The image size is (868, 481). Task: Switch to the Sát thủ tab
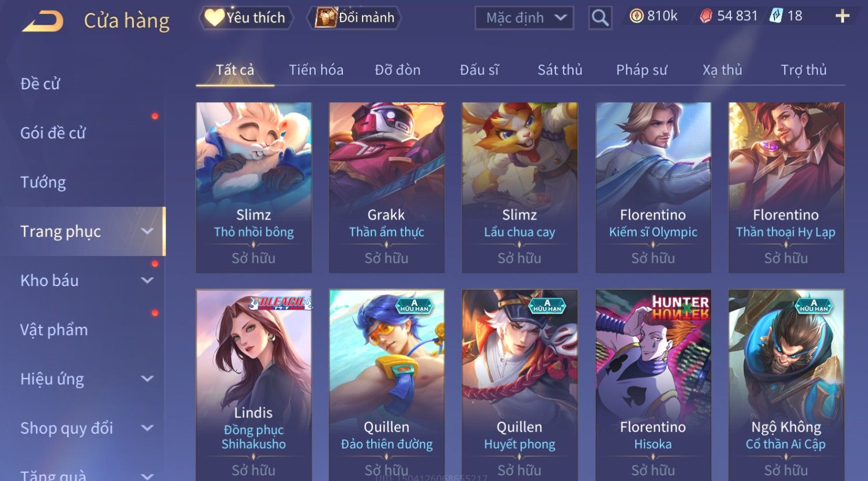pos(560,70)
